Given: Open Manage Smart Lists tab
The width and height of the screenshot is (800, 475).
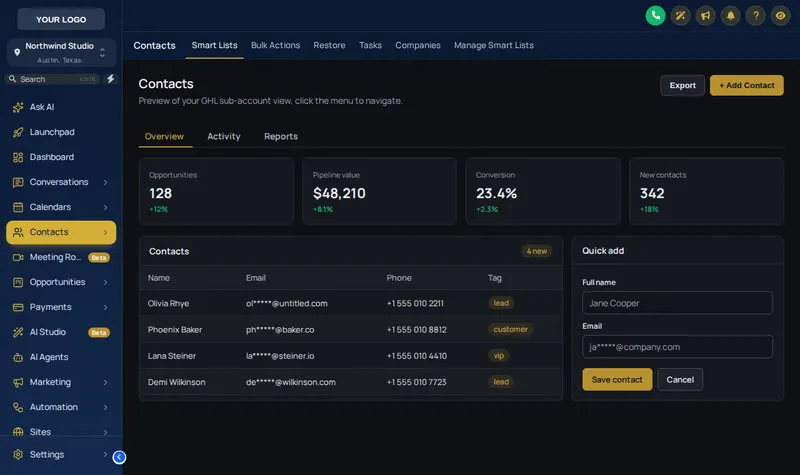Looking at the screenshot, I should pyautogui.click(x=493, y=45).
